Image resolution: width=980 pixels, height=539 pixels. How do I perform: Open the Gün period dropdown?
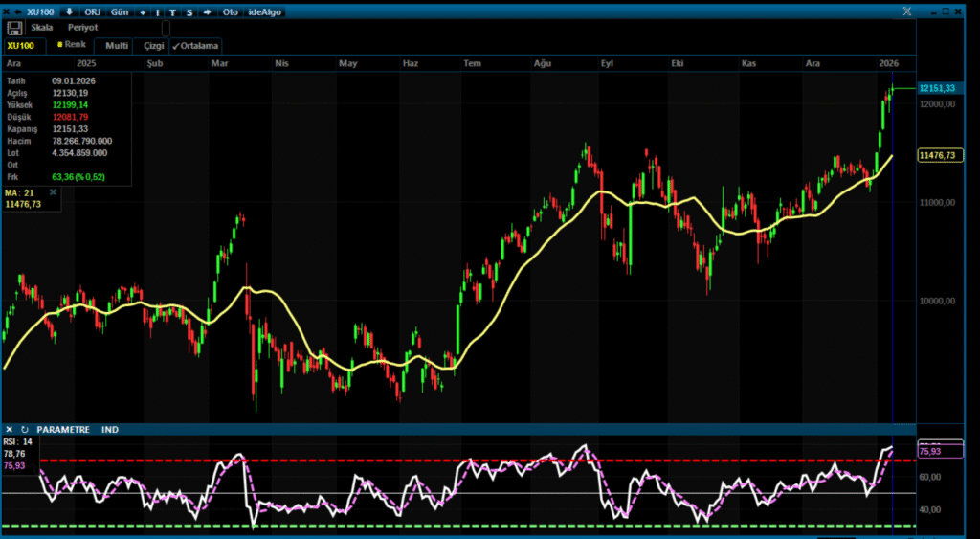[x=121, y=11]
